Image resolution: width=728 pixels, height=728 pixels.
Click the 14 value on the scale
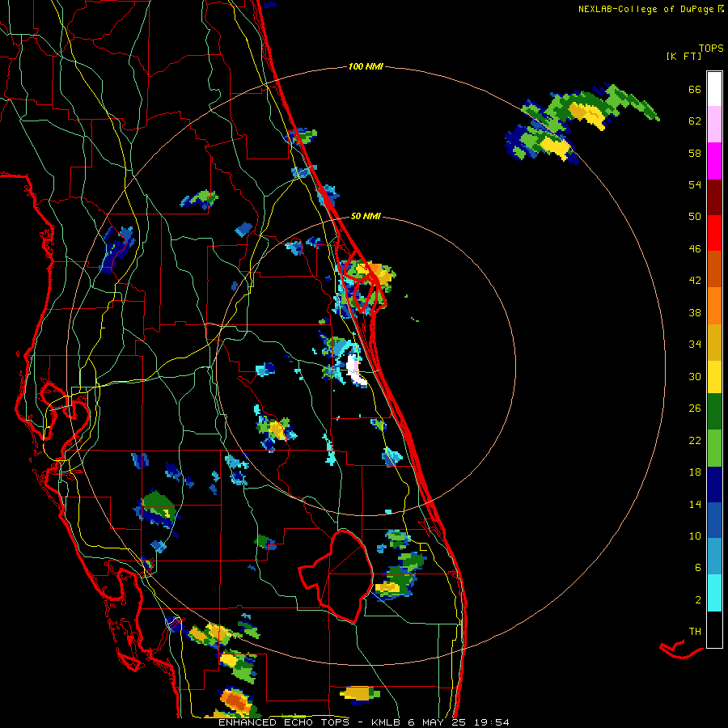tap(695, 504)
